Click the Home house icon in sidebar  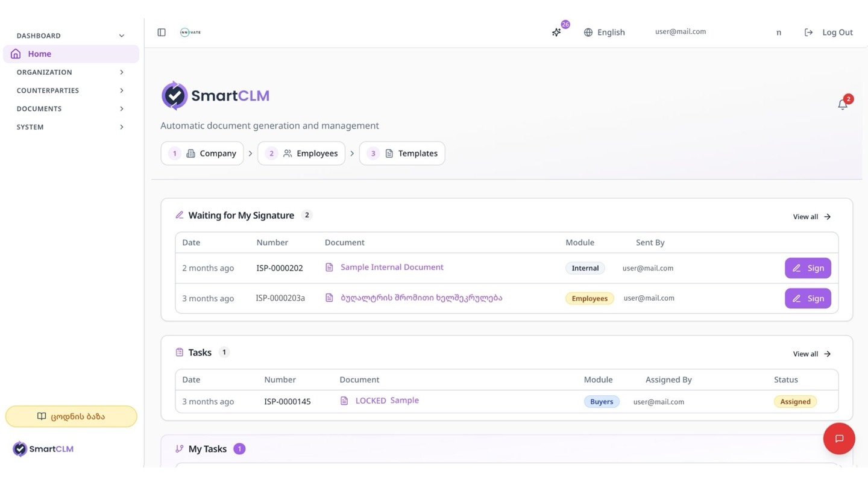16,54
